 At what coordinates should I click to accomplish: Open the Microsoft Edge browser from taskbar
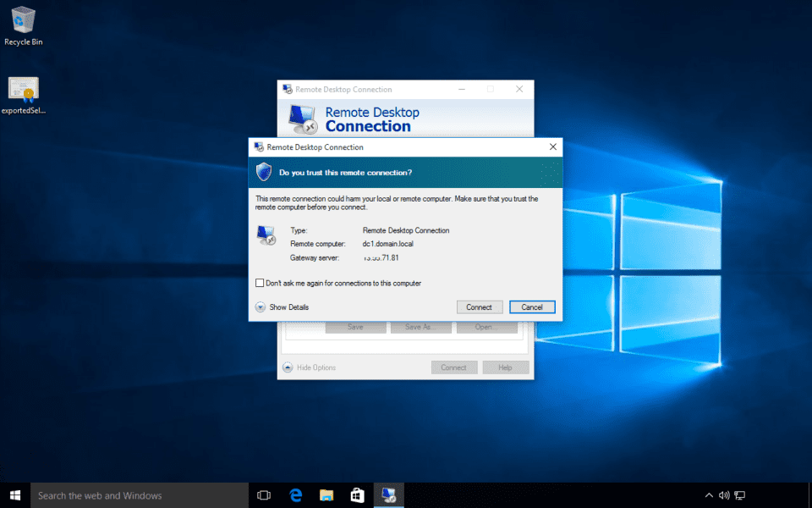[295, 494]
